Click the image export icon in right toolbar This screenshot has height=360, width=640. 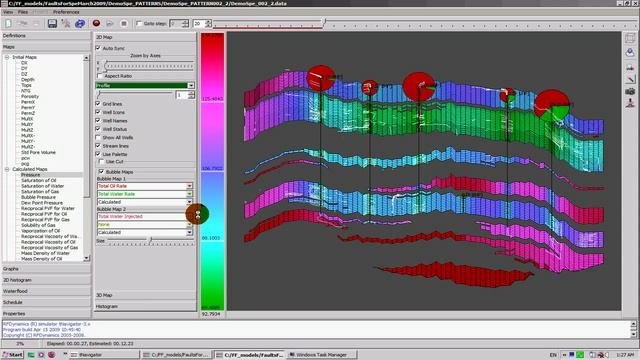(630, 67)
